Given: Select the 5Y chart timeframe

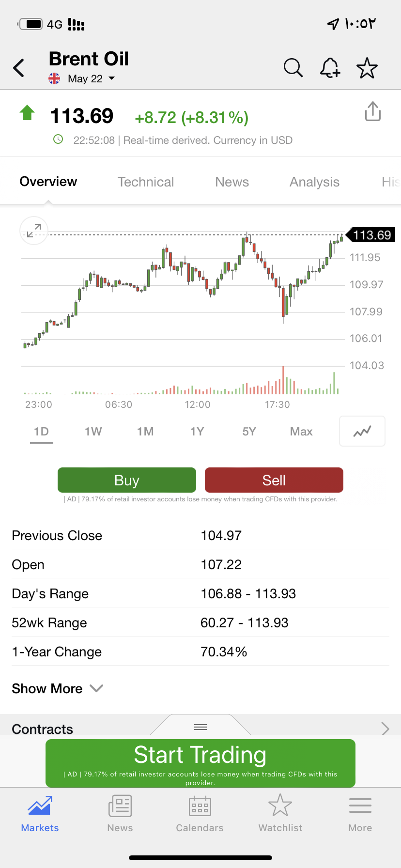Looking at the screenshot, I should 249,432.
